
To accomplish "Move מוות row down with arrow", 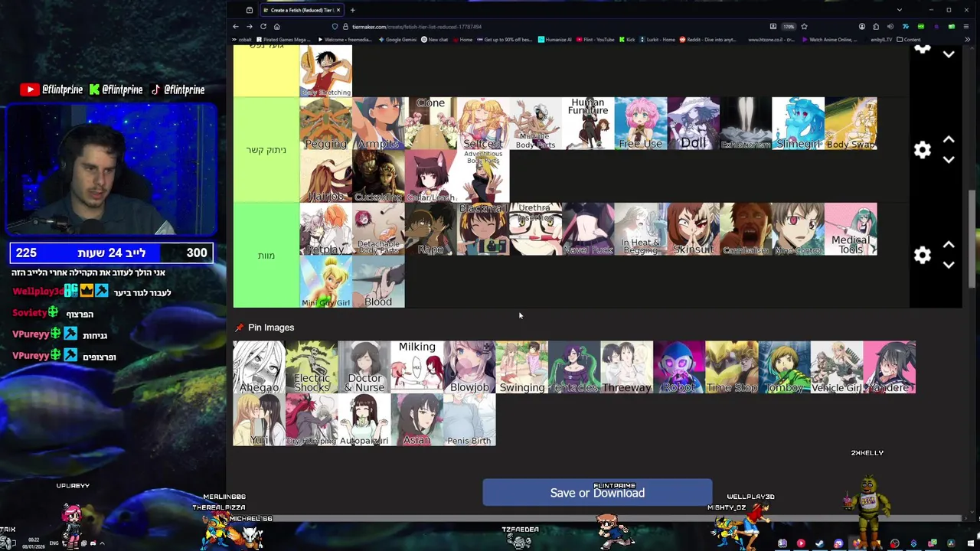I will pos(949,265).
